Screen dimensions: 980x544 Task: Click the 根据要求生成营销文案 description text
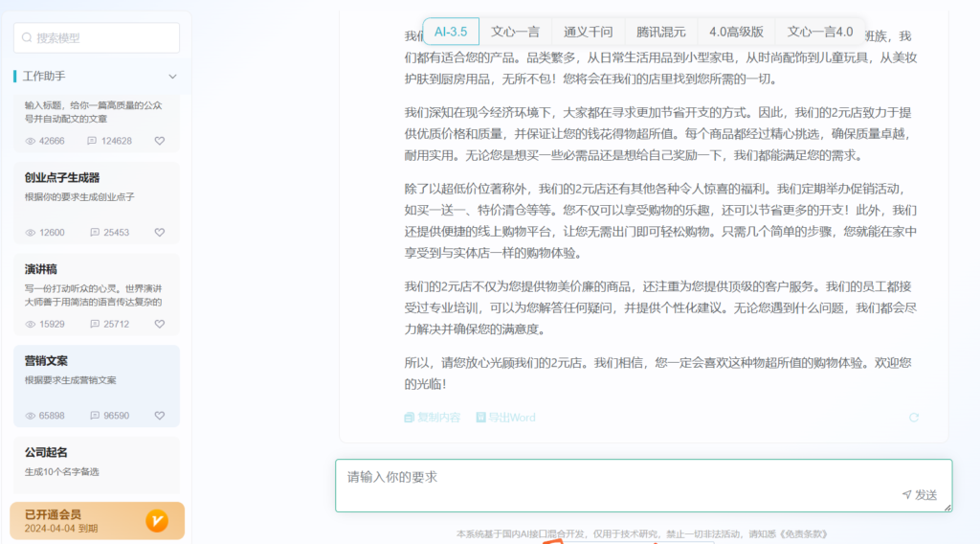71,380
